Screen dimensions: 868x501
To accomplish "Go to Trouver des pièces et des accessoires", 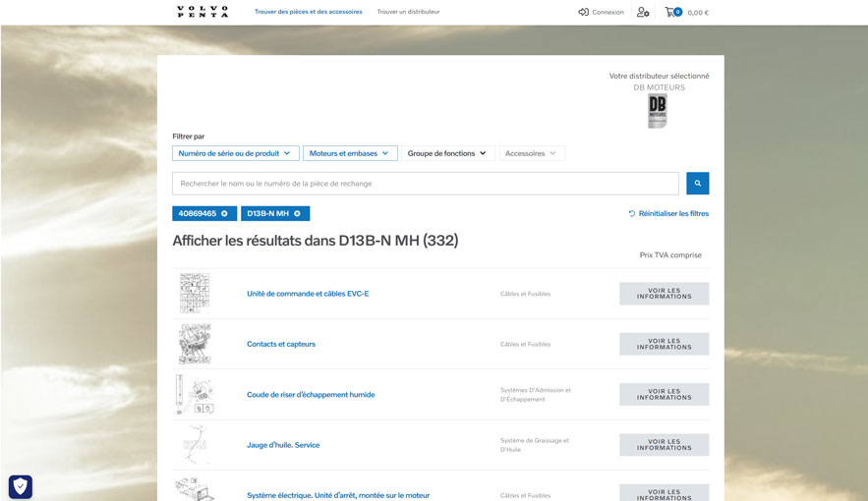I will [308, 12].
